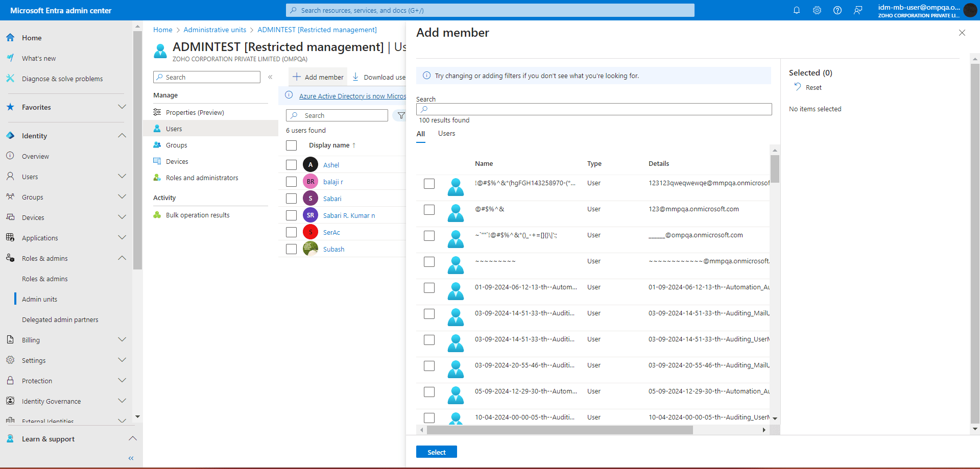This screenshot has height=469, width=980.
Task: Check the box for user @#$%^&
Action: pos(429,210)
